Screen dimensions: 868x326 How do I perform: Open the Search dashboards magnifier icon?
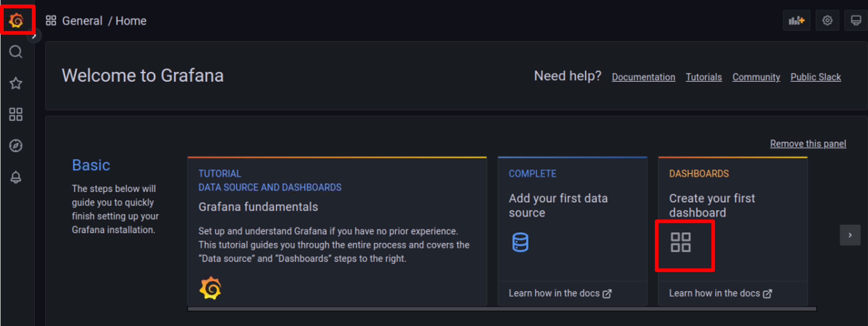(x=16, y=52)
